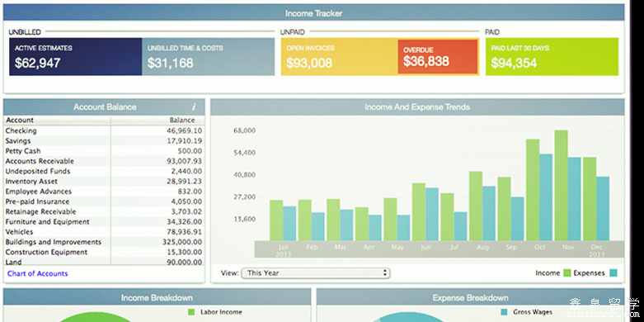
Task: Select the Land account row
Action: pyautogui.click(x=104, y=262)
